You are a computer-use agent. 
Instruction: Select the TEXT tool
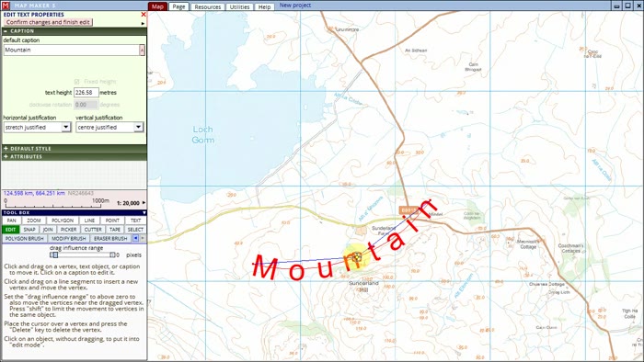click(x=135, y=221)
